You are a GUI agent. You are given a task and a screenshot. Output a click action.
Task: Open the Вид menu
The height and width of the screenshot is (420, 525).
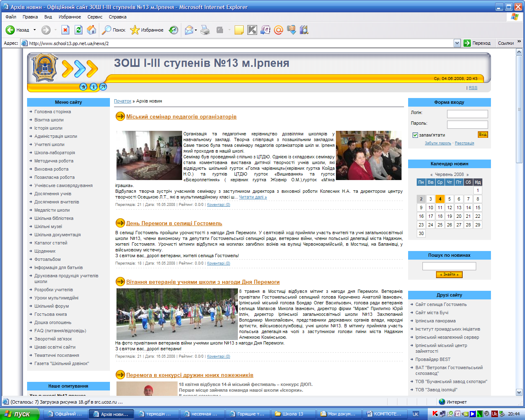point(48,17)
